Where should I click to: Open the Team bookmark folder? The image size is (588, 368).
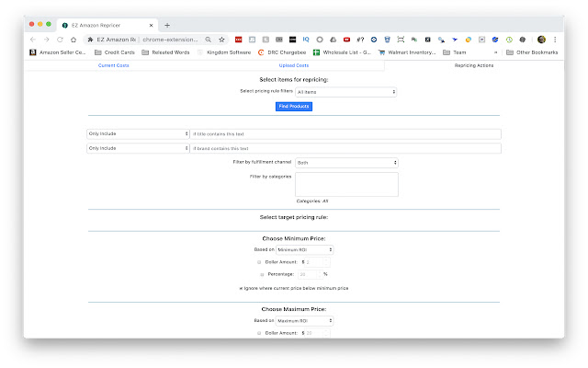coord(455,52)
